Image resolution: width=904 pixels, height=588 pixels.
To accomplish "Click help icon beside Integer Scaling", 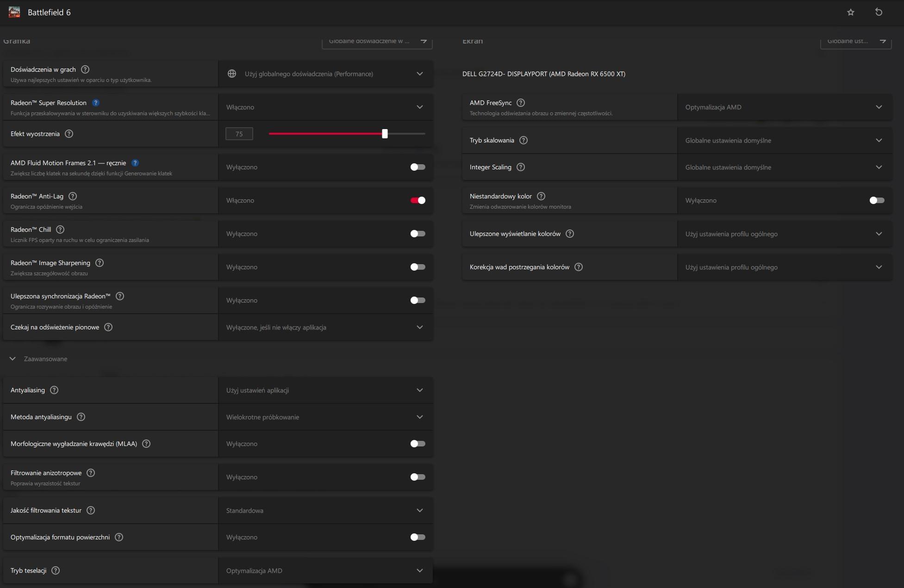I will click(x=521, y=167).
